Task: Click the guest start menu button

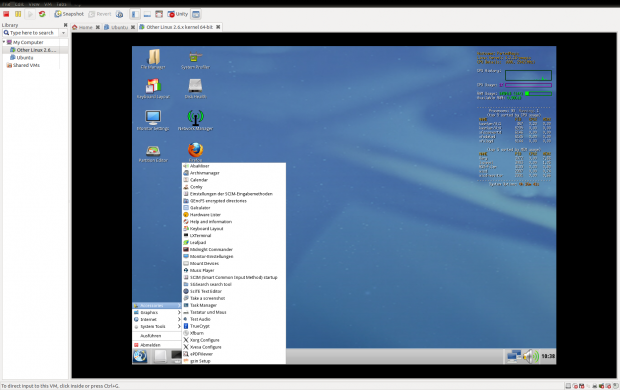Action: click(140, 356)
